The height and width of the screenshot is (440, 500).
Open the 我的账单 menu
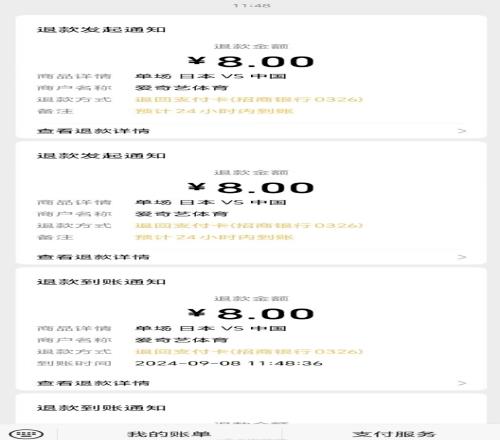pos(169,434)
